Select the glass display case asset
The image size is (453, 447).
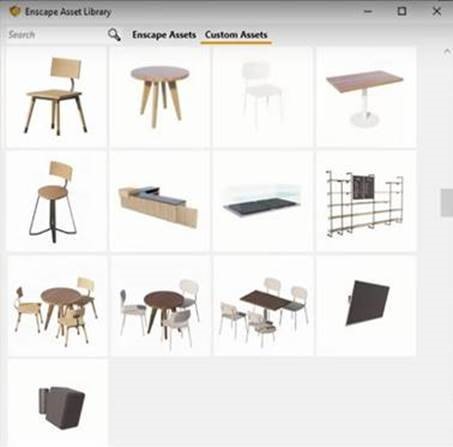(x=263, y=201)
